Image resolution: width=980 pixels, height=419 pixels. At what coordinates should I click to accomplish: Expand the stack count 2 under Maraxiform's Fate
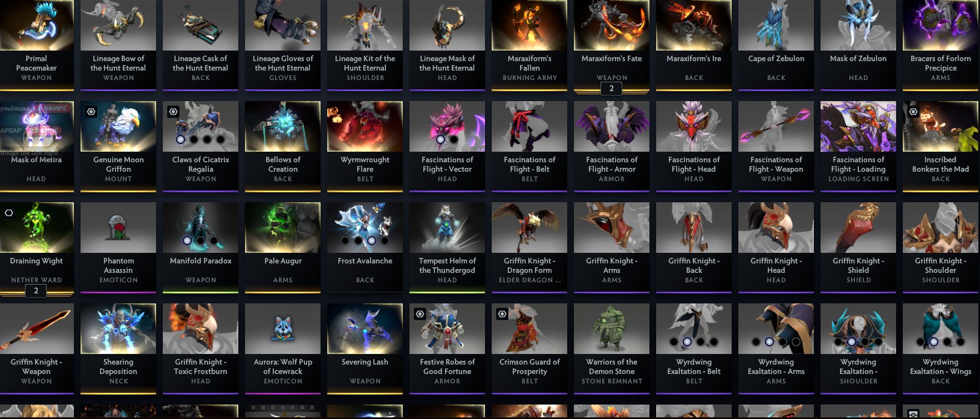(x=612, y=88)
